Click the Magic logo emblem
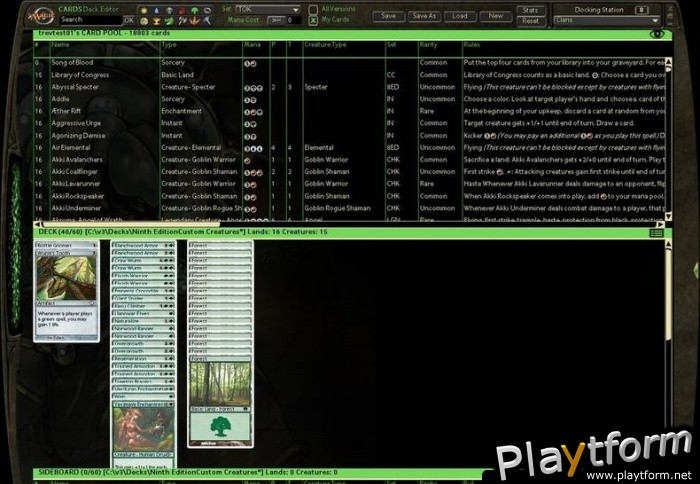 pos(41,16)
